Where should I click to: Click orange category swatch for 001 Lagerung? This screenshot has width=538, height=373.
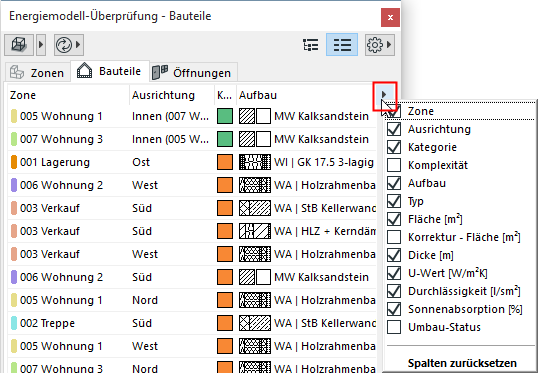coord(225,162)
